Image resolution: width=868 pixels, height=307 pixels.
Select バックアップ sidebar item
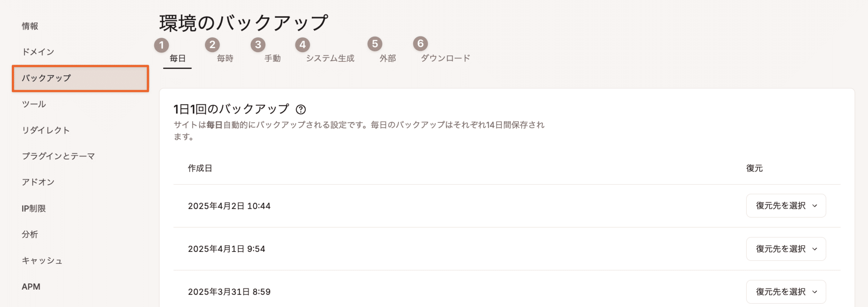point(47,78)
